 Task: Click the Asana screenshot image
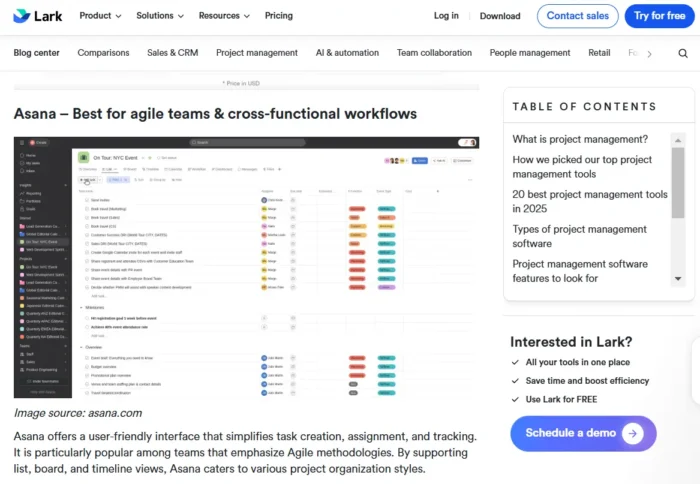(245, 268)
